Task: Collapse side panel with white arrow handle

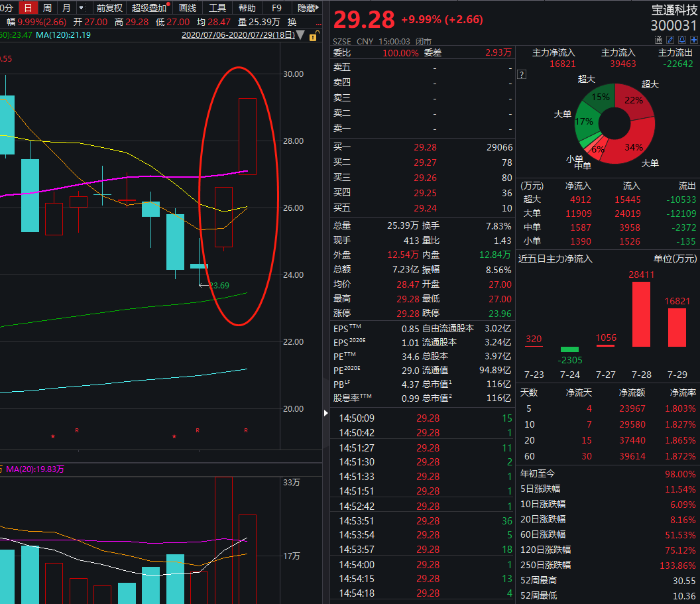Action: (x=326, y=413)
